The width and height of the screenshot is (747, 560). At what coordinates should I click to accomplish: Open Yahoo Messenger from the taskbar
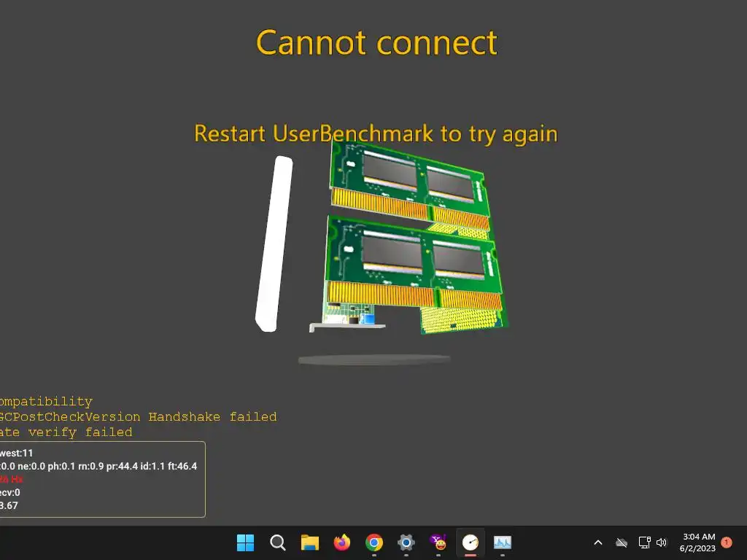pyautogui.click(x=438, y=542)
